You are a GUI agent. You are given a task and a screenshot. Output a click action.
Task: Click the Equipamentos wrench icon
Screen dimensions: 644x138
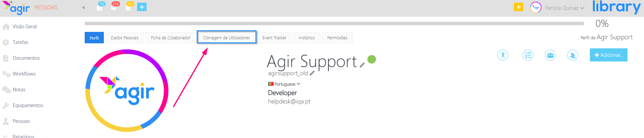tap(6, 105)
